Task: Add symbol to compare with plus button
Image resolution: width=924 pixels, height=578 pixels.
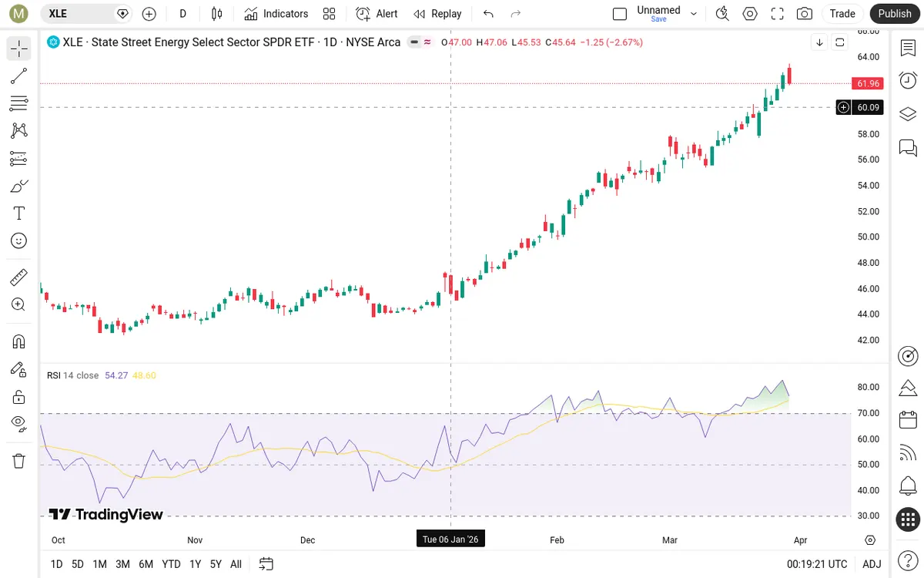Action: click(149, 14)
